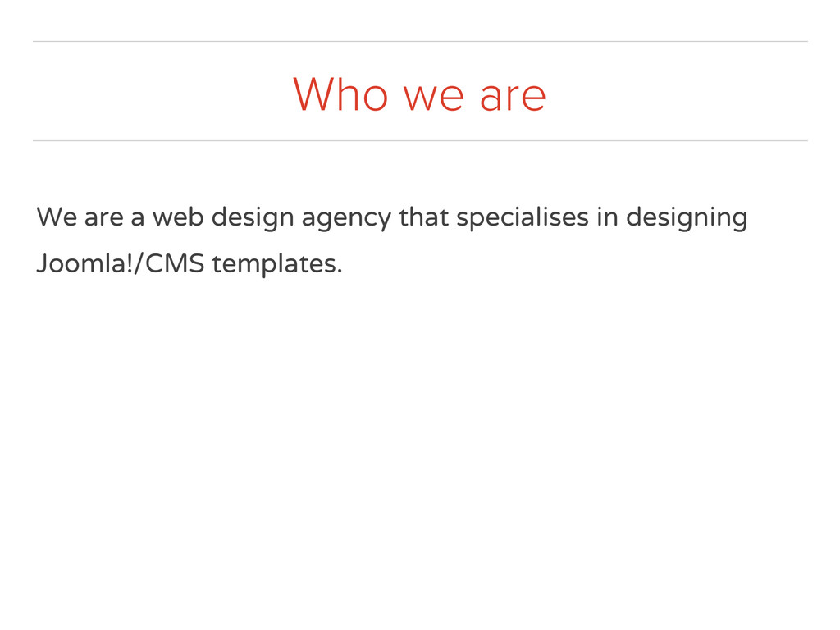This screenshot has width=840, height=630.
Task: Click the word 'templates.' in body text
Action: pyautogui.click(x=276, y=265)
